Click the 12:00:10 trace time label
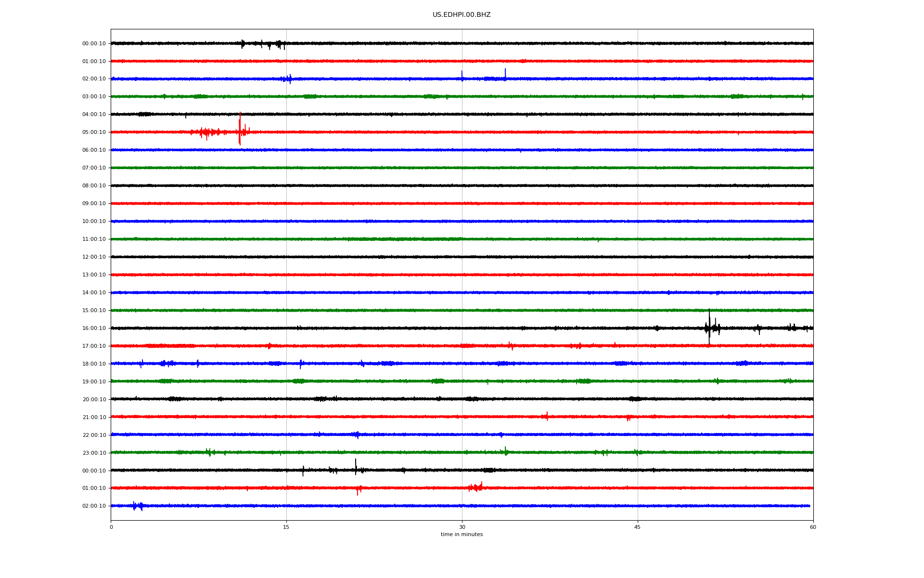This screenshot has height=578, width=924. (x=94, y=257)
